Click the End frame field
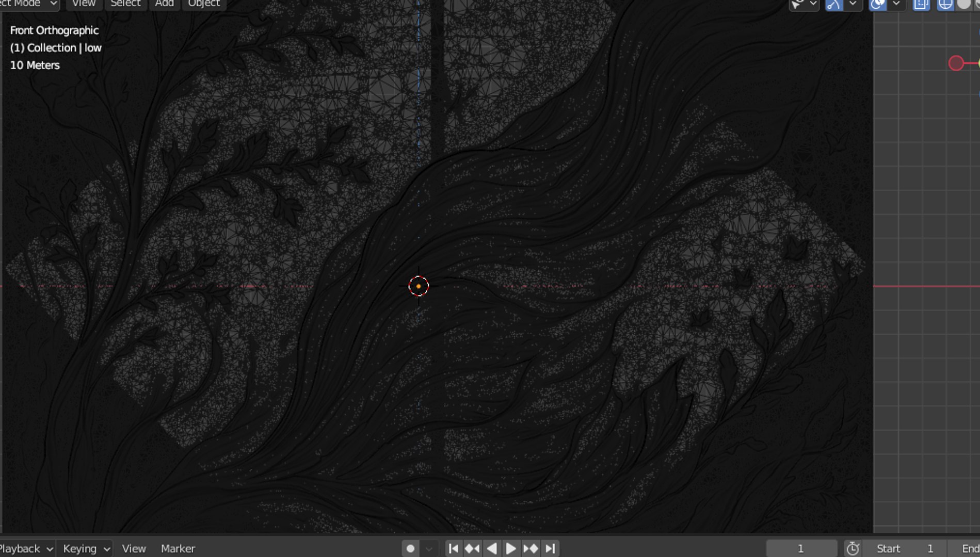This screenshot has width=980, height=557. coord(964,548)
